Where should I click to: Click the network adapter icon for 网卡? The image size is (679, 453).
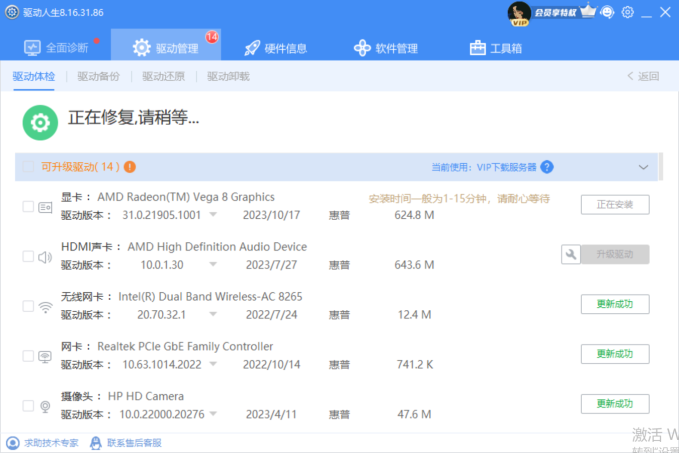click(45, 357)
